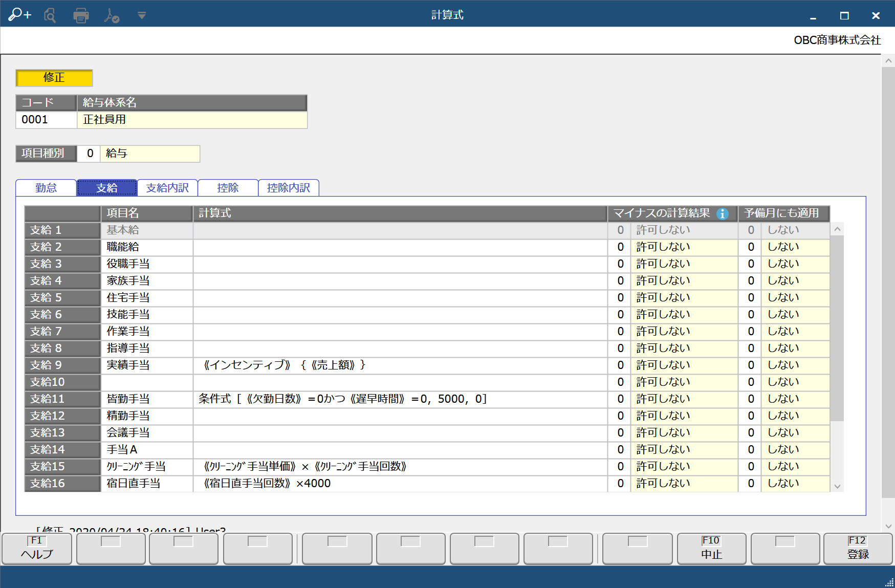This screenshot has height=588, width=895.
Task: Switch to the 勤怠 tab
Action: tap(46, 188)
